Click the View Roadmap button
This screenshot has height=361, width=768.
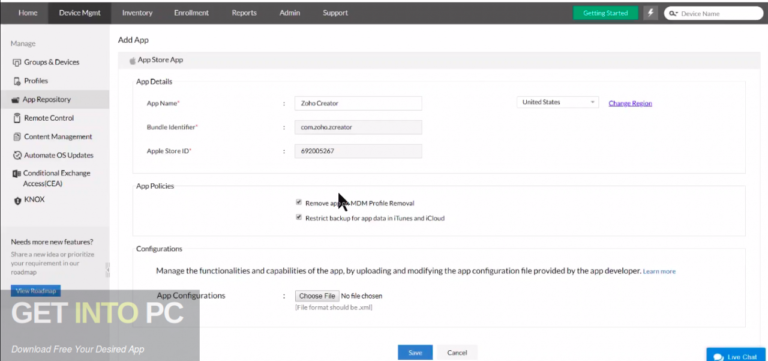pyautogui.click(x=36, y=291)
